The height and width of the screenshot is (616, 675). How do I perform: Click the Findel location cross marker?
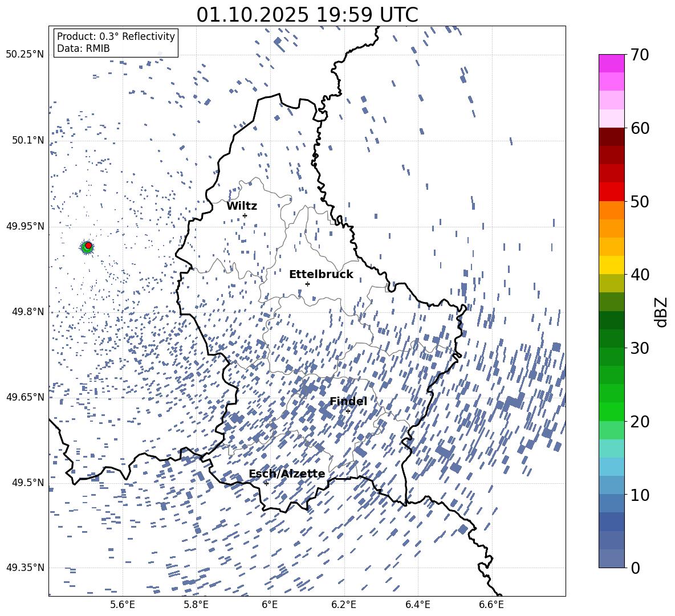348,411
